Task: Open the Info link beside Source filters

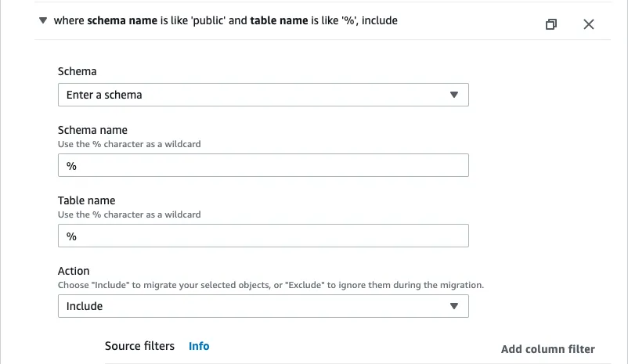Action: [199, 346]
